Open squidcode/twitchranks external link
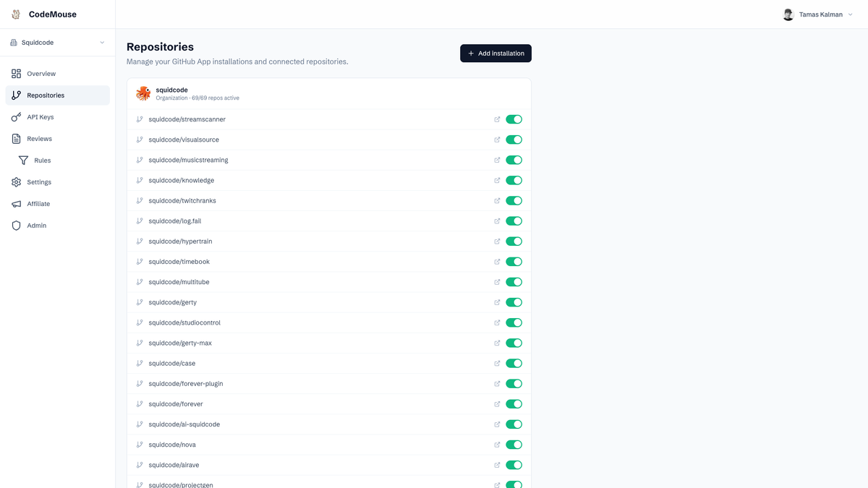Image resolution: width=868 pixels, height=488 pixels. pyautogui.click(x=497, y=200)
